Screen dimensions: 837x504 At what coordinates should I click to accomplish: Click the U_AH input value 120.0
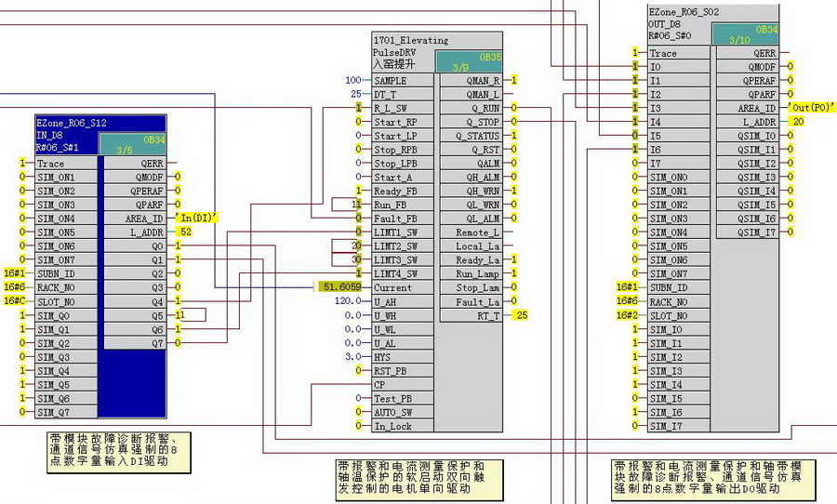coord(348,301)
